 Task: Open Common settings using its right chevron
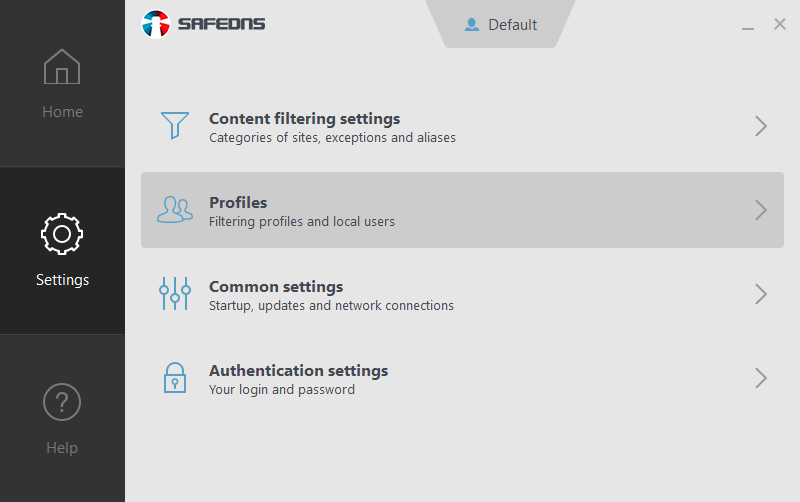[x=761, y=294]
